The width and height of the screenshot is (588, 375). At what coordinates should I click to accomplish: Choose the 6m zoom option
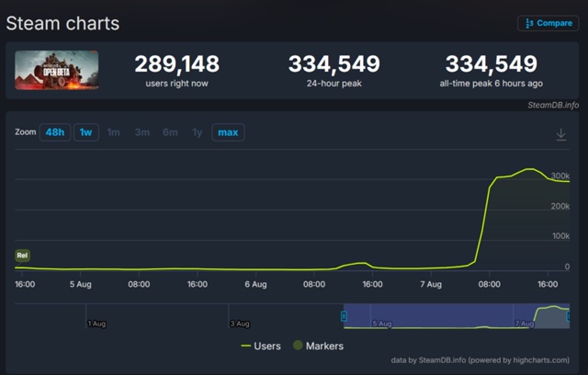(x=170, y=132)
